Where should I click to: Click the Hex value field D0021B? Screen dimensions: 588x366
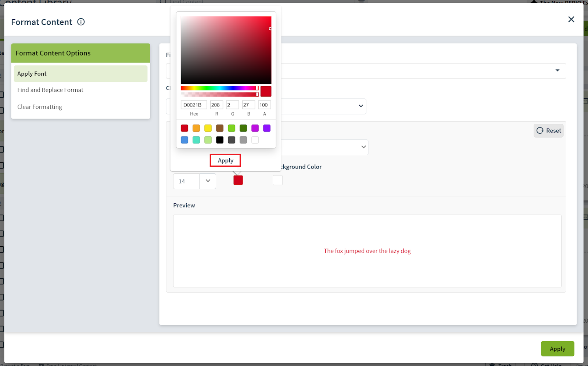(x=194, y=105)
